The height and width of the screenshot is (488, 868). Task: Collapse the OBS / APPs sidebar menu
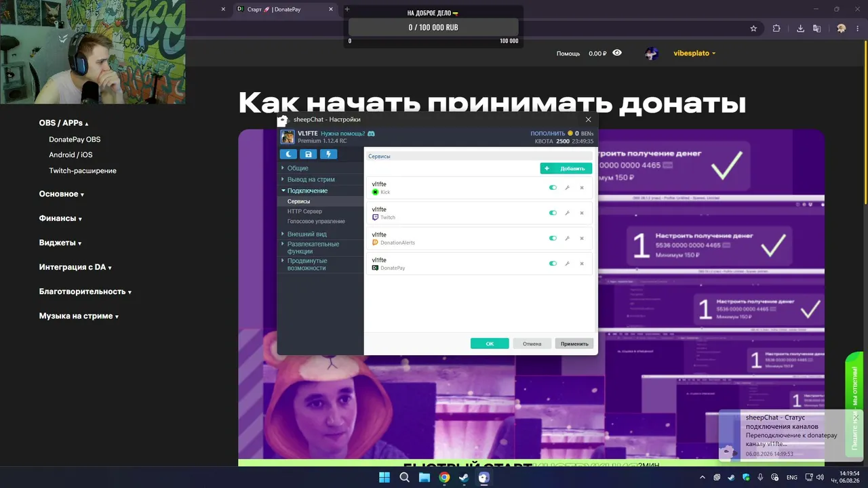64,123
